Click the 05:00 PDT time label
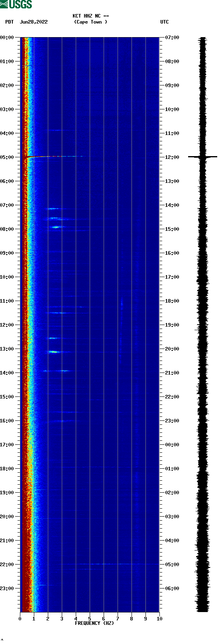Image resolution: width=220 pixels, height=644 pixels. point(7,157)
